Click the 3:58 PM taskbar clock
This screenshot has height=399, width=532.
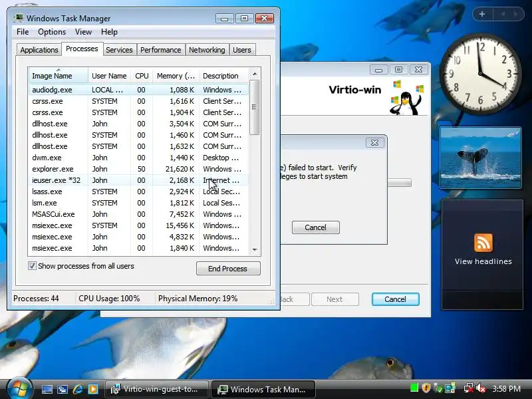click(x=506, y=388)
